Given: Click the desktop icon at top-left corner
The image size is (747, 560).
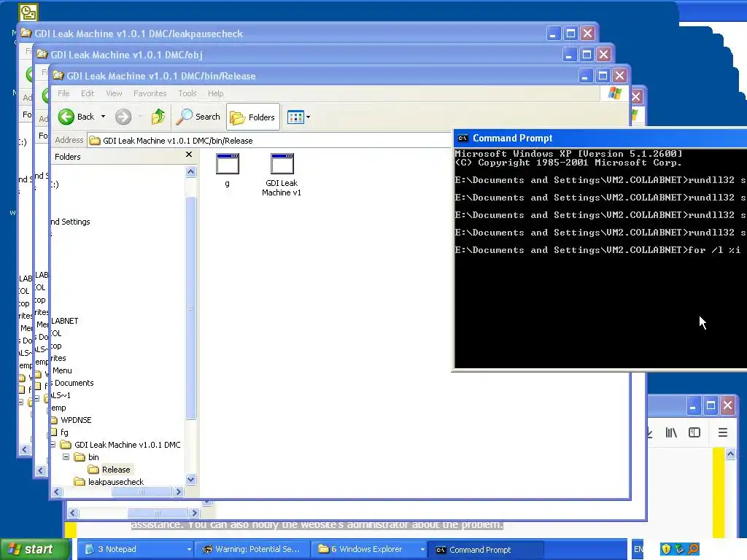Looking at the screenshot, I should (28, 12).
